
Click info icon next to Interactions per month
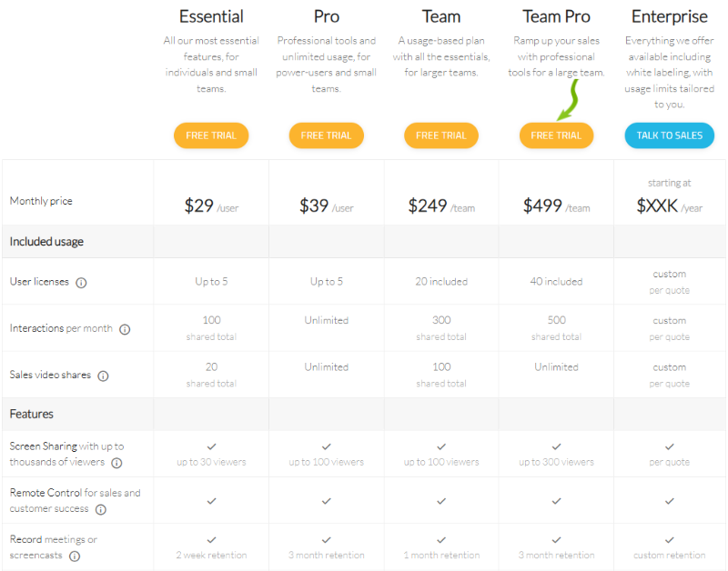pos(125,329)
